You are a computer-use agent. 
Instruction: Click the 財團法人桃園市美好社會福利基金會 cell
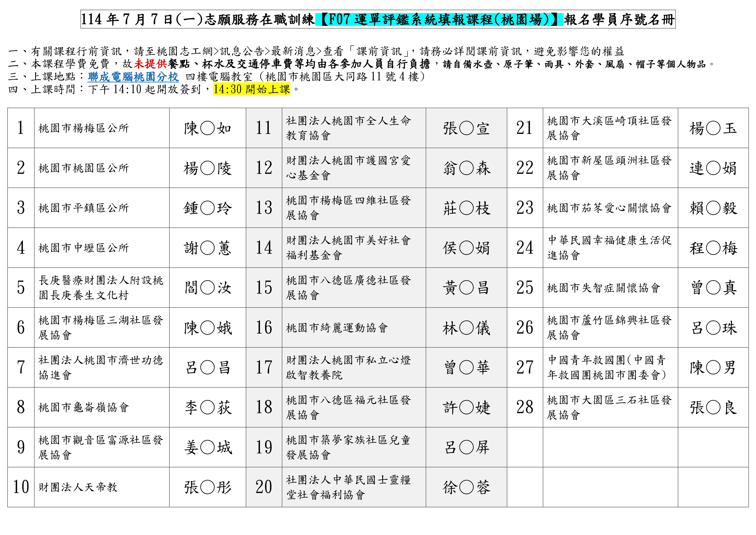pos(354,248)
